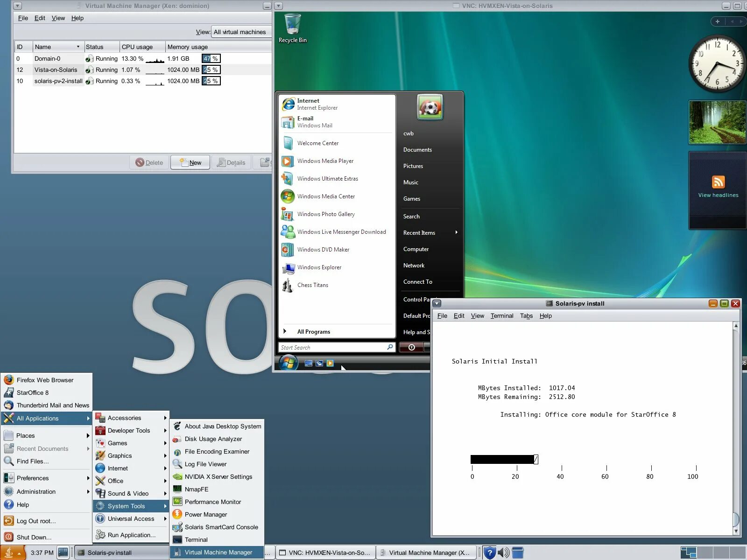Click the Vista power button
Viewport: 747px width, 560px height.
(412, 347)
